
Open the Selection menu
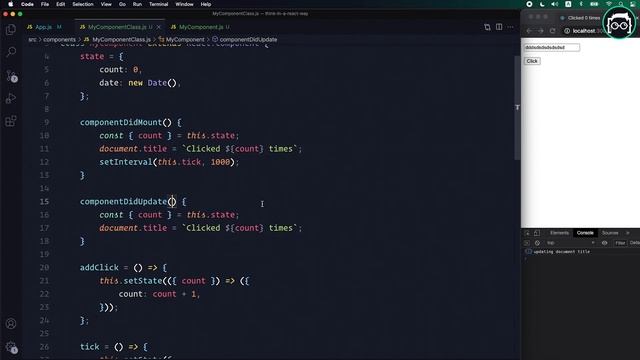click(83, 4)
